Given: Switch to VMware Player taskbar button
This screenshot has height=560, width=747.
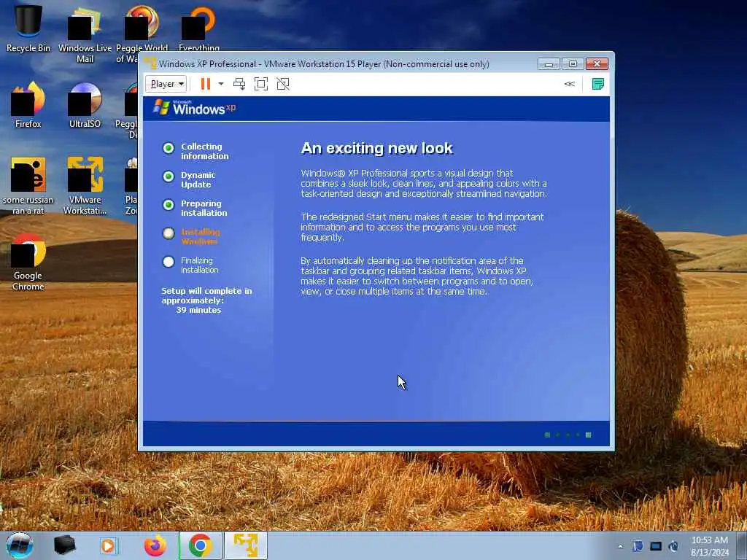Looking at the screenshot, I should click(245, 545).
